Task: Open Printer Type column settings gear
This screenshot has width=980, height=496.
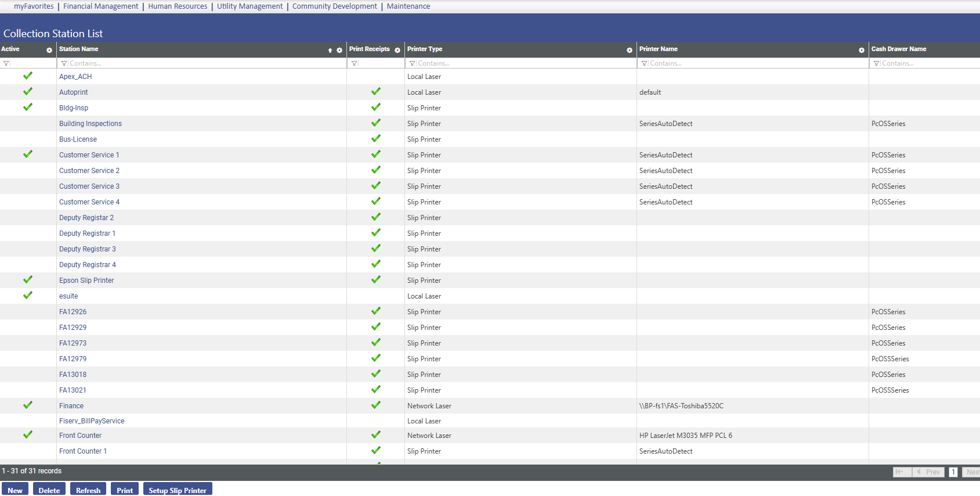Action: click(x=630, y=50)
